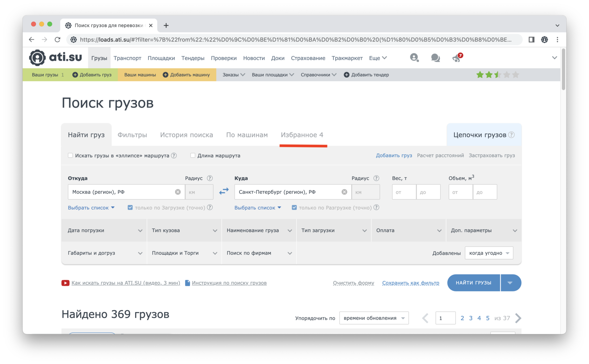
Task: Click help icon beside Цепочки грузов
Action: point(512,135)
